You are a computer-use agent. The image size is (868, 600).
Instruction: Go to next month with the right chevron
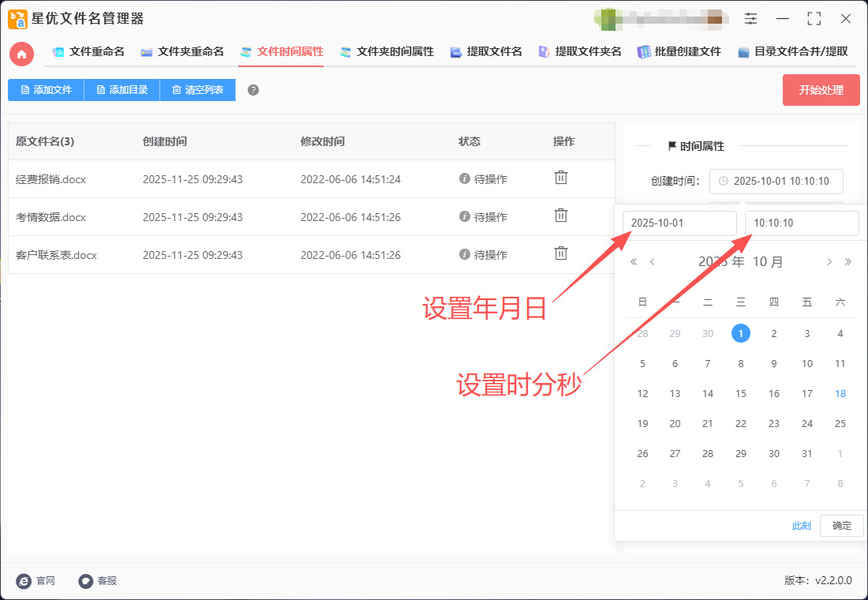click(x=829, y=261)
